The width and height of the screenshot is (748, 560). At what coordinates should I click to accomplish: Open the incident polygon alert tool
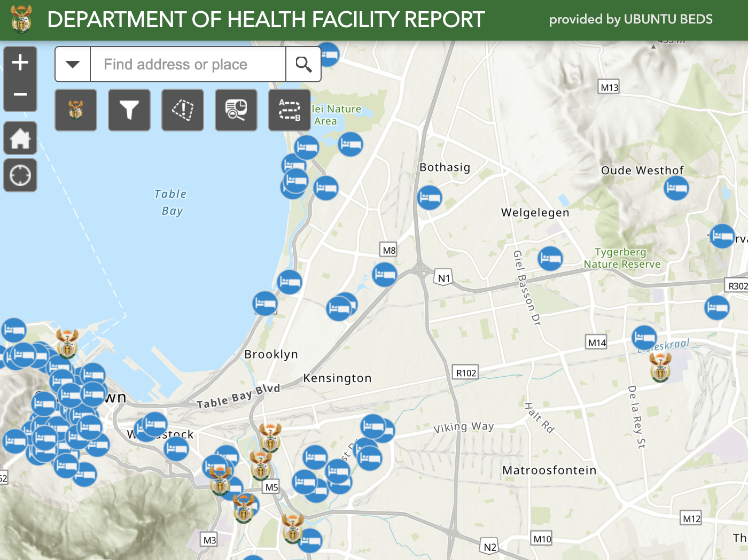pos(183,110)
